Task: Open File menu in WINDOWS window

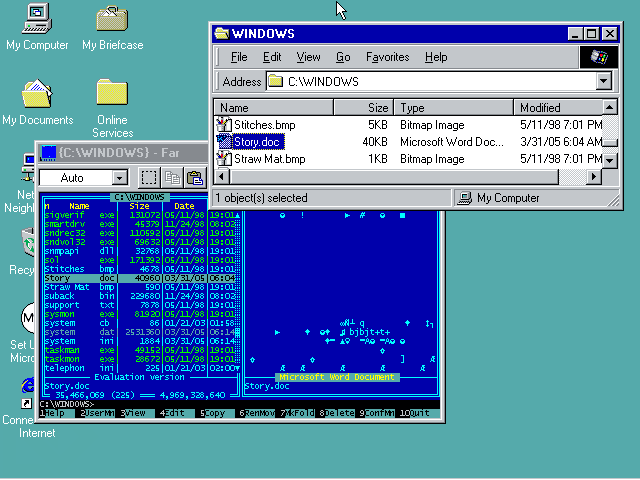Action: pos(239,57)
